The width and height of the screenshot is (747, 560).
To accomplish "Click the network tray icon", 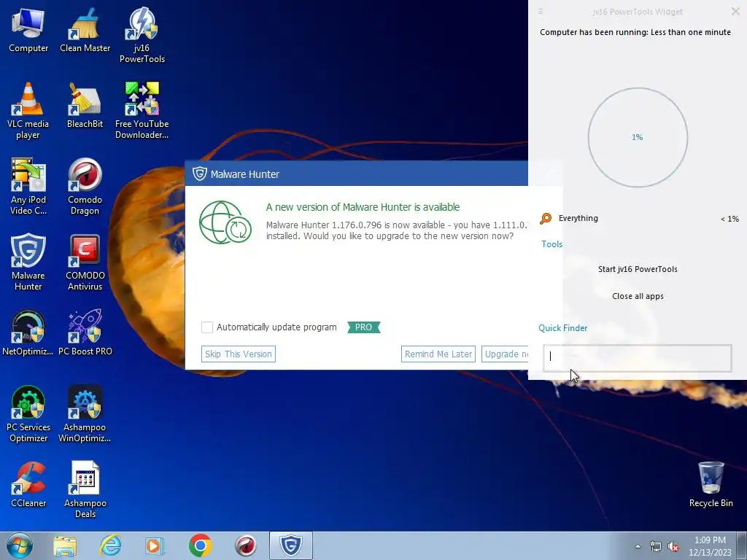I will coord(656,547).
